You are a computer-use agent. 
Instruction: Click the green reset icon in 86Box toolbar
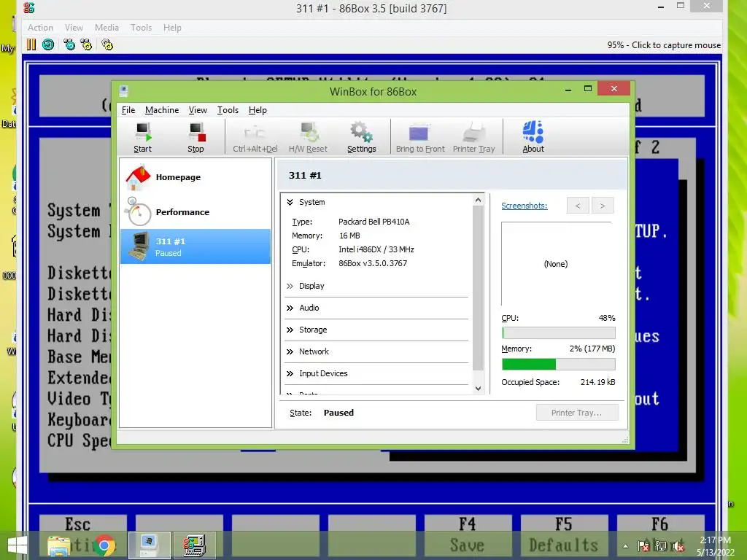pyautogui.click(x=48, y=44)
